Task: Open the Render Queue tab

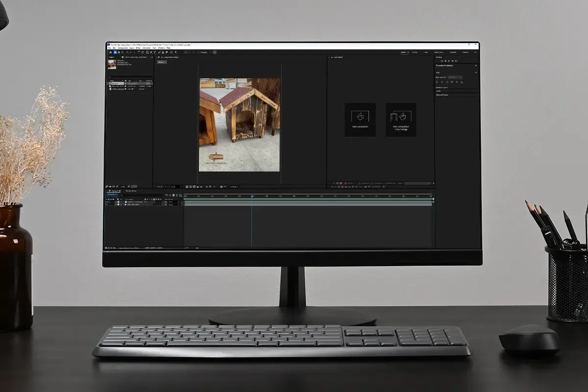Action: (131, 191)
